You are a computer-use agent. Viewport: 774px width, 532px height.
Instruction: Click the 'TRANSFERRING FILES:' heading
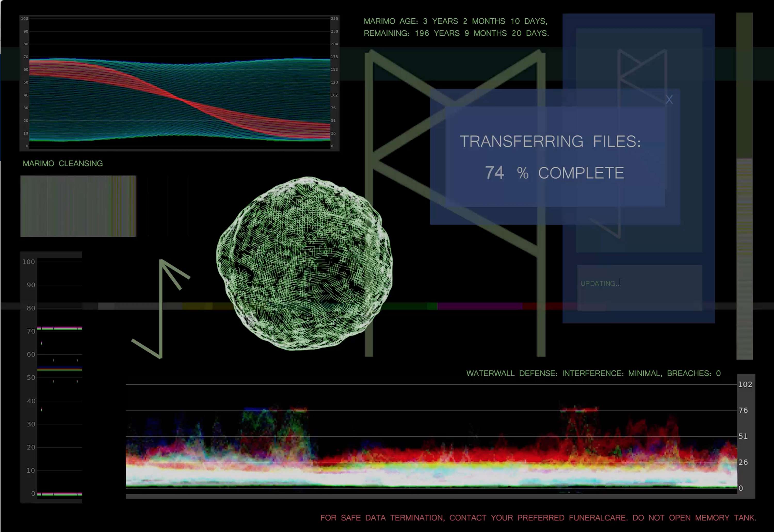(x=550, y=141)
